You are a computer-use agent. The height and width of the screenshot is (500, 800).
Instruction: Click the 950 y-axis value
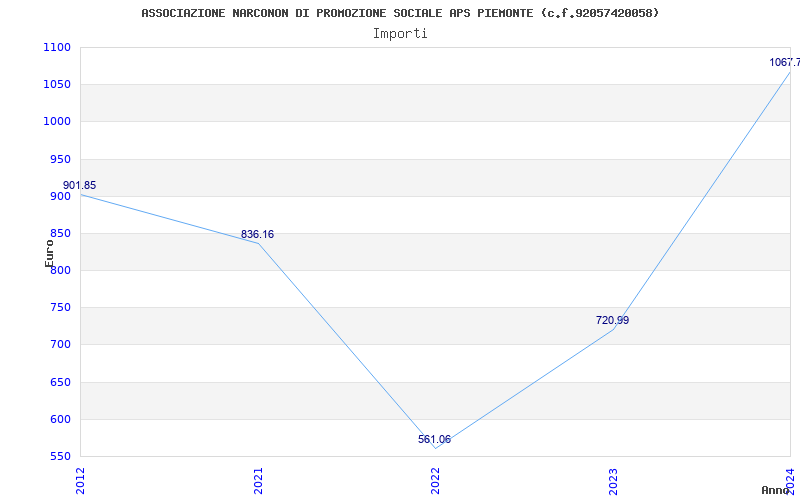[x=60, y=160]
